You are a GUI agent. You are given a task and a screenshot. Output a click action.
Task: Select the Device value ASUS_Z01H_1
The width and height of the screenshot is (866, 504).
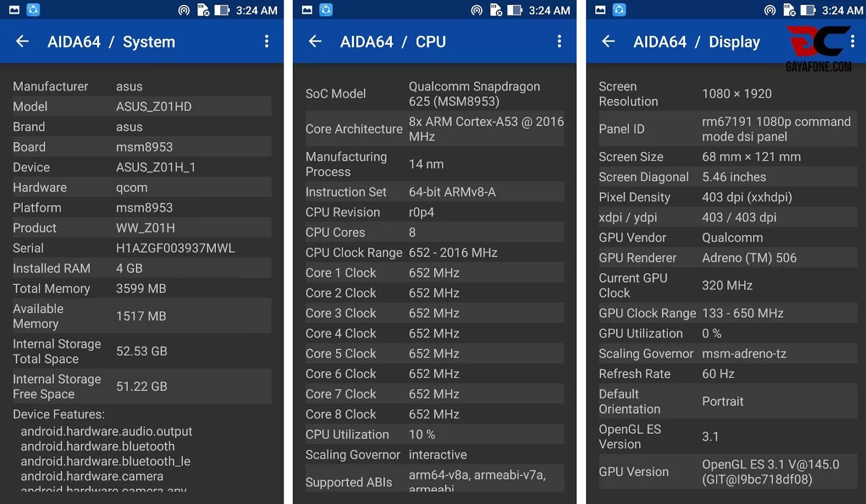[156, 167]
